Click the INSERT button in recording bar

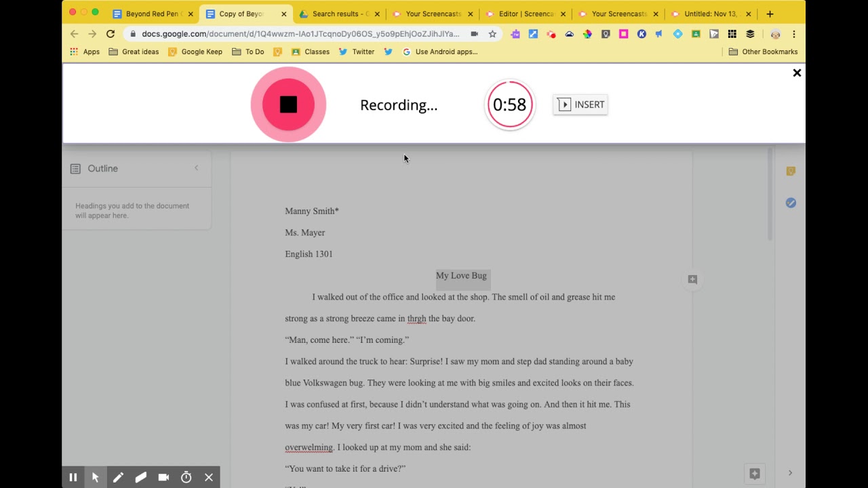[x=580, y=104]
